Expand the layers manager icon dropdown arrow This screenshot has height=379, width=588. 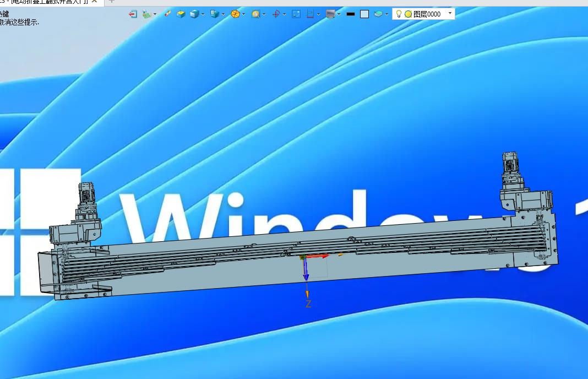pos(386,14)
